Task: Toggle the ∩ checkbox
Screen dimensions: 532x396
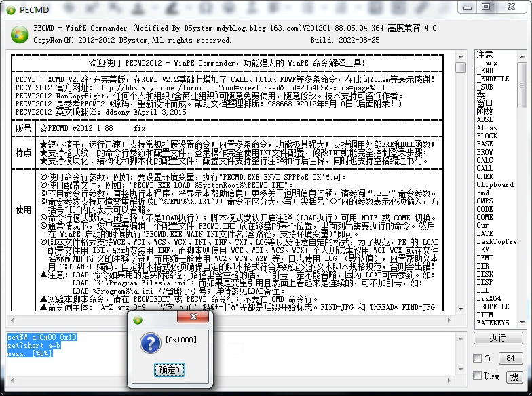Action: tap(478, 358)
